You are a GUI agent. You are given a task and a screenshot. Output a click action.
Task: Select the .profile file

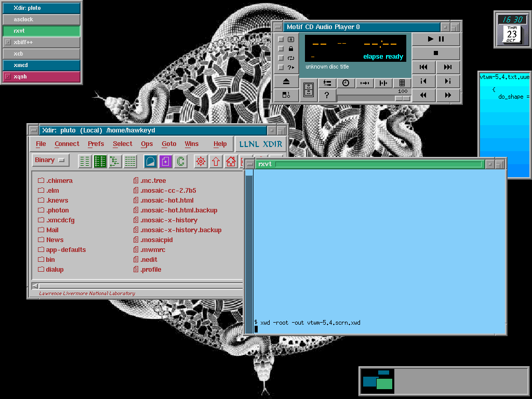[x=147, y=270]
